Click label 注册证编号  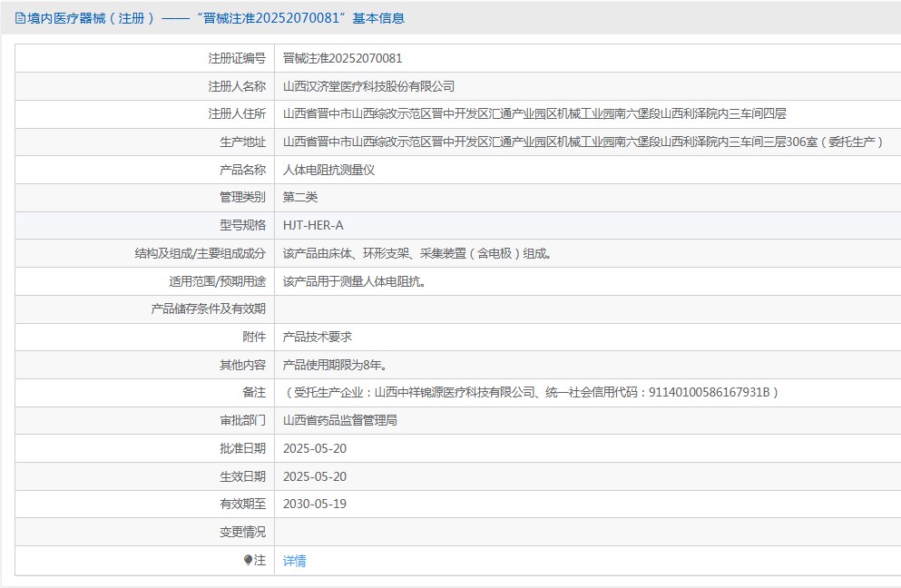[237, 58]
